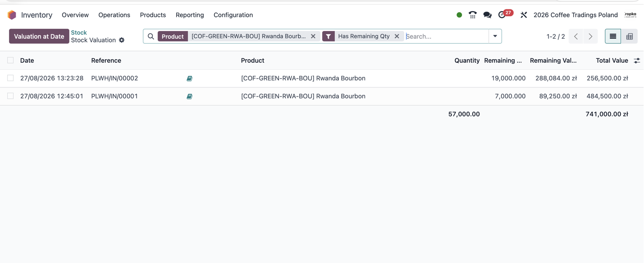Remove the Has Remaining Qty filter facet

click(x=397, y=36)
